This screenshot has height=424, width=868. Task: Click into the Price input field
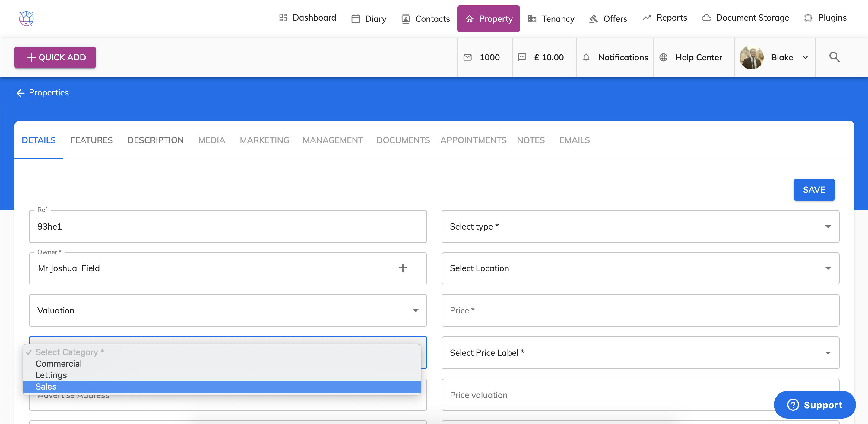pyautogui.click(x=640, y=310)
